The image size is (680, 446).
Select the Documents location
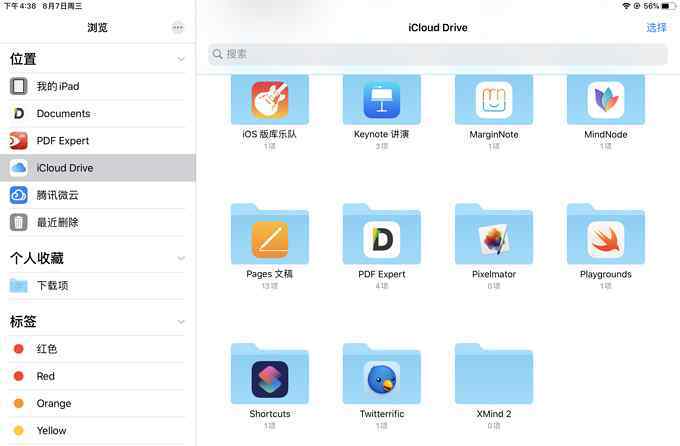pyautogui.click(x=98, y=114)
